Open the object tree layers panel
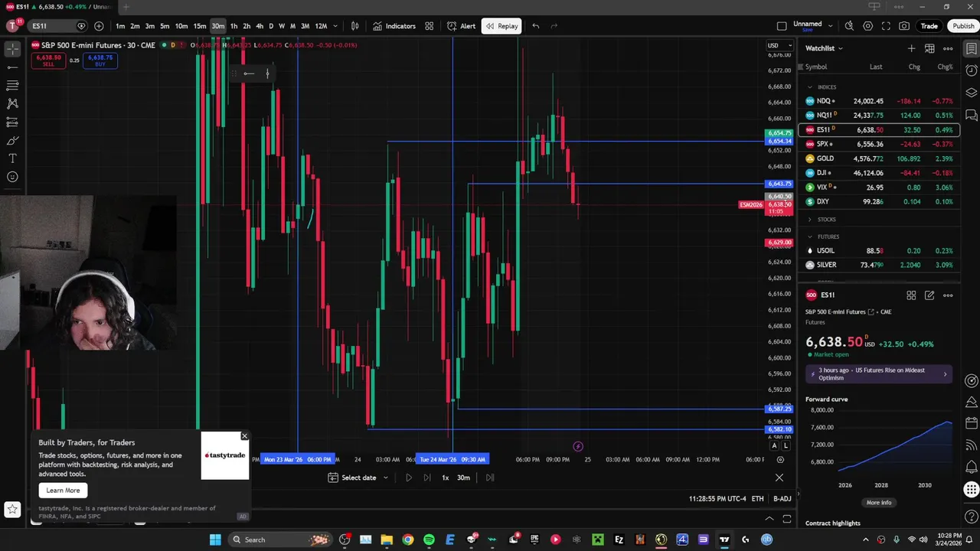The height and width of the screenshot is (551, 980). click(x=971, y=93)
